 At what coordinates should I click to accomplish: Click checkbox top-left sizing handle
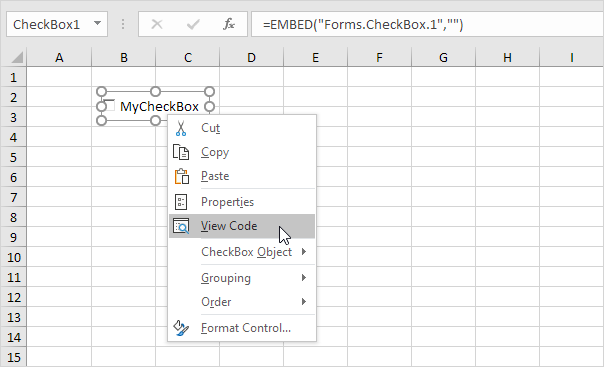point(101,91)
